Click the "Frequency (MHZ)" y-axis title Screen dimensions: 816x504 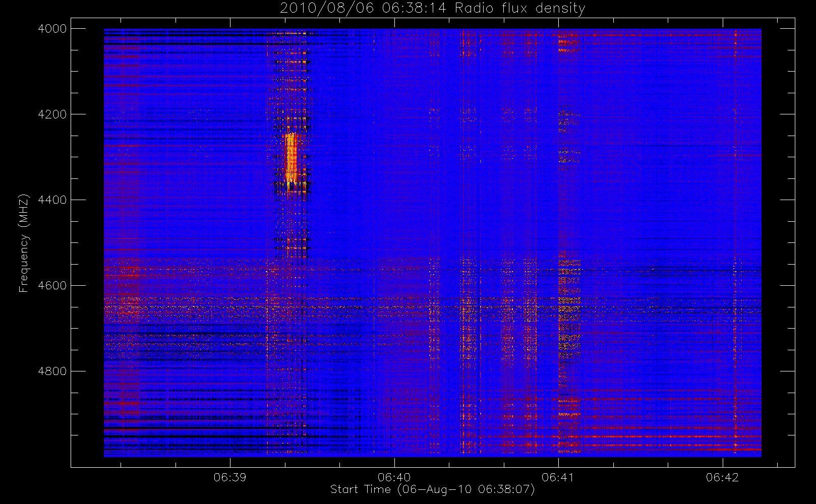click(24, 243)
